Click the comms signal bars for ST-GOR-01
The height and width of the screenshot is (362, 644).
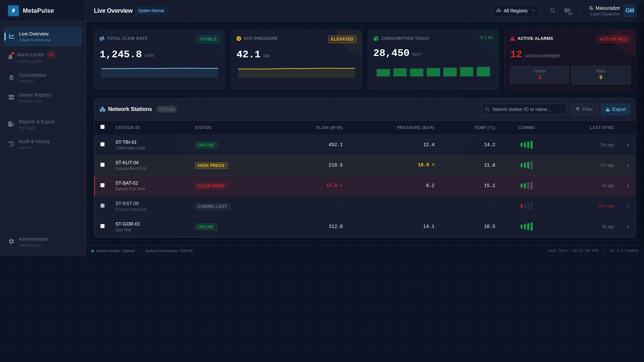(526, 227)
